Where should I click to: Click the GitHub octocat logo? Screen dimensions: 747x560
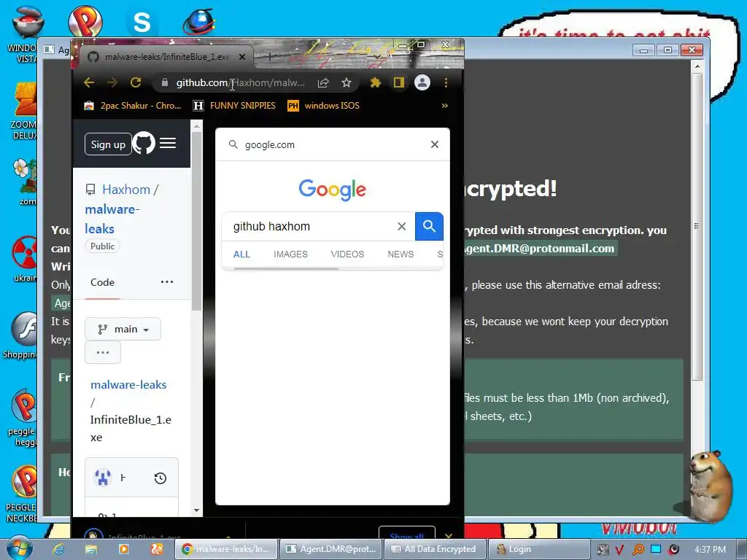tap(144, 143)
